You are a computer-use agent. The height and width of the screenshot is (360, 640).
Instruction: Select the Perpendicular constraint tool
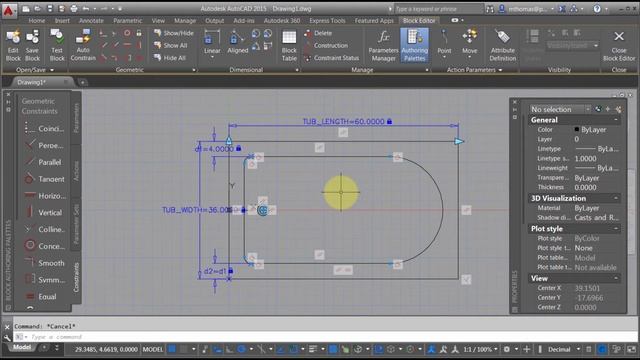(44, 145)
